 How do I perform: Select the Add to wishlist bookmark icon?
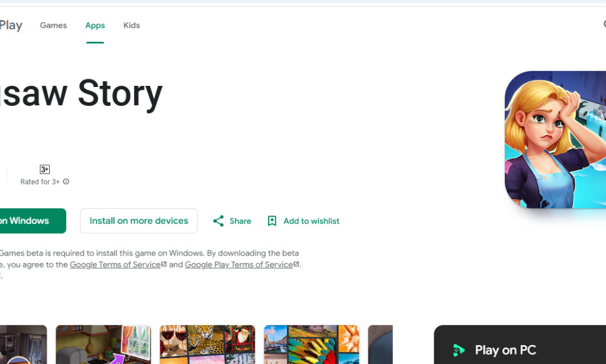coord(272,221)
